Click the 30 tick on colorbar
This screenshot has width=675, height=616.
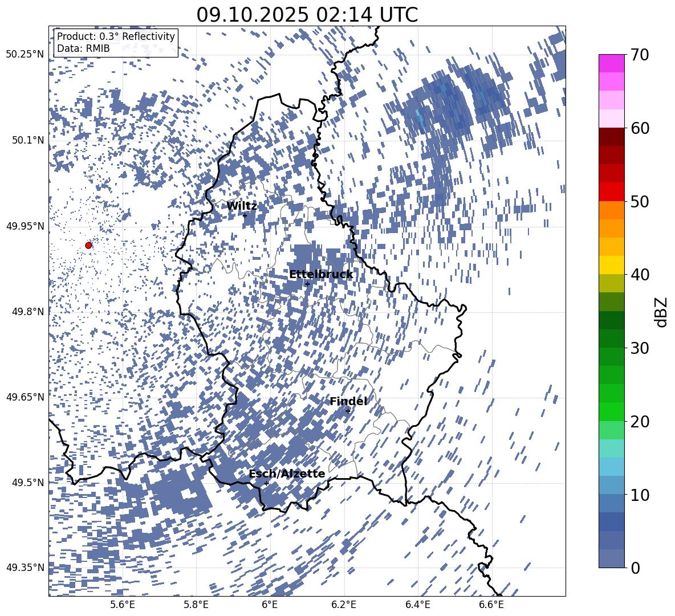[640, 348]
